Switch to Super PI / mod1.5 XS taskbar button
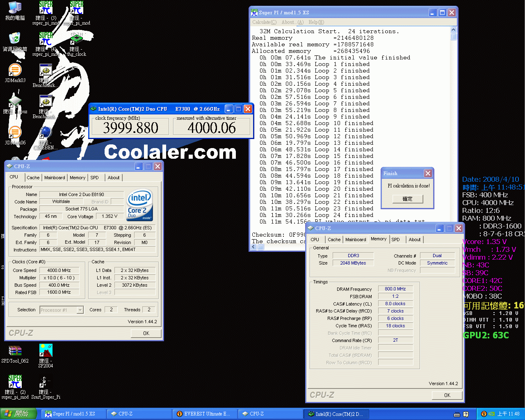The height and width of the screenshot is (420, 525). (x=74, y=414)
